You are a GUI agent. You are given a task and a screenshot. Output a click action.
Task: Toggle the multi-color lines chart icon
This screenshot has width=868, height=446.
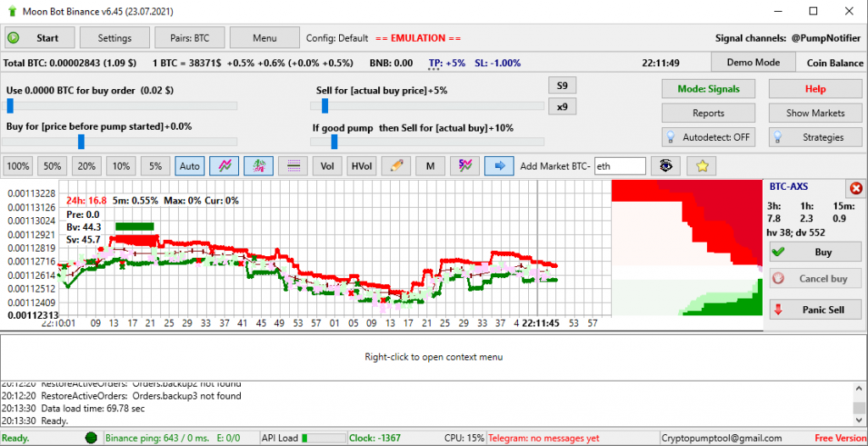[x=465, y=165]
